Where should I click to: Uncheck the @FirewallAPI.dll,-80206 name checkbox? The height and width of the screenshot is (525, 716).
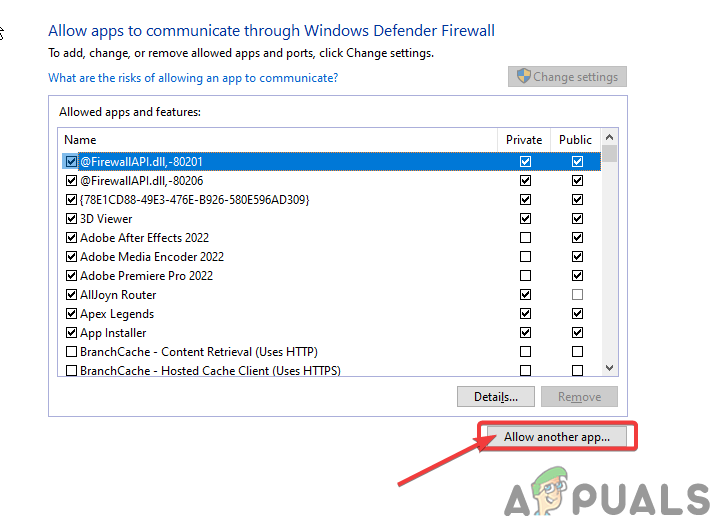(x=71, y=181)
